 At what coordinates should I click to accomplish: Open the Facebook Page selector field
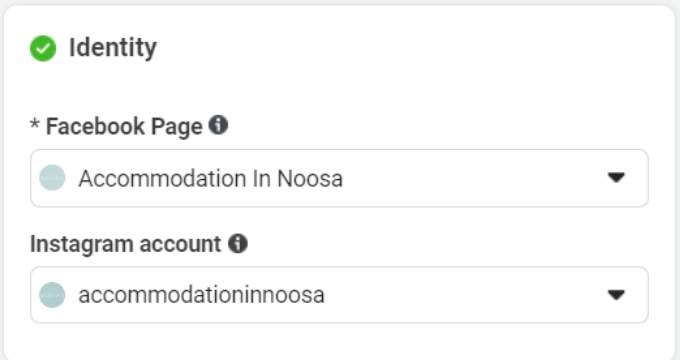(339, 178)
